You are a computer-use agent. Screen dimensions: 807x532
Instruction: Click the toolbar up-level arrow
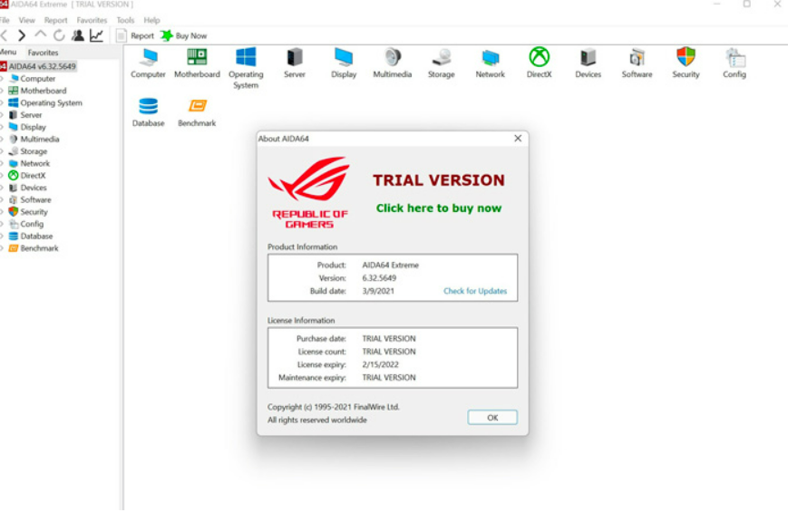40,35
